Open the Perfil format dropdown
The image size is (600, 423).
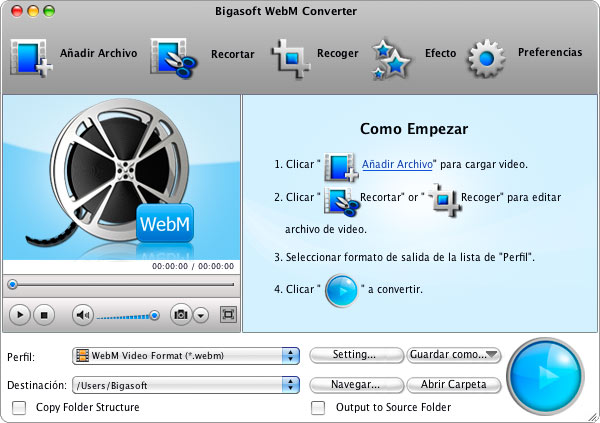coord(186,356)
